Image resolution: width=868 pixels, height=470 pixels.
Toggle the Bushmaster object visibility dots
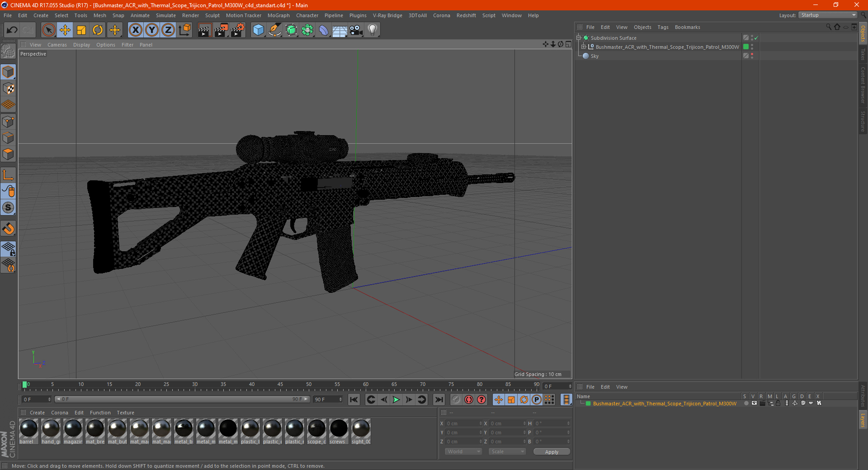point(752,47)
